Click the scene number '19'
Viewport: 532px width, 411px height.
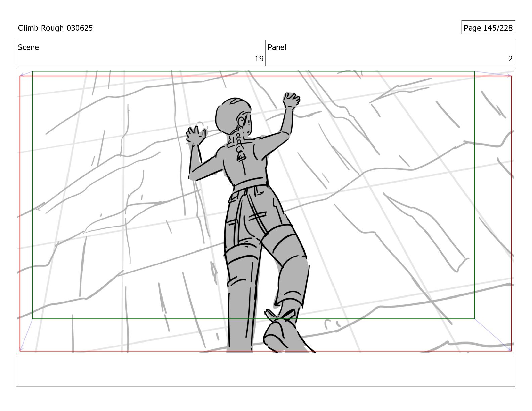pos(259,59)
